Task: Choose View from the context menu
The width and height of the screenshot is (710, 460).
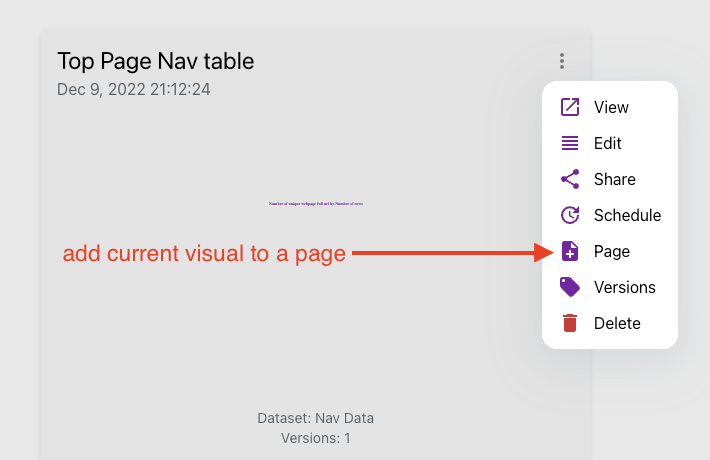Action: pos(609,107)
